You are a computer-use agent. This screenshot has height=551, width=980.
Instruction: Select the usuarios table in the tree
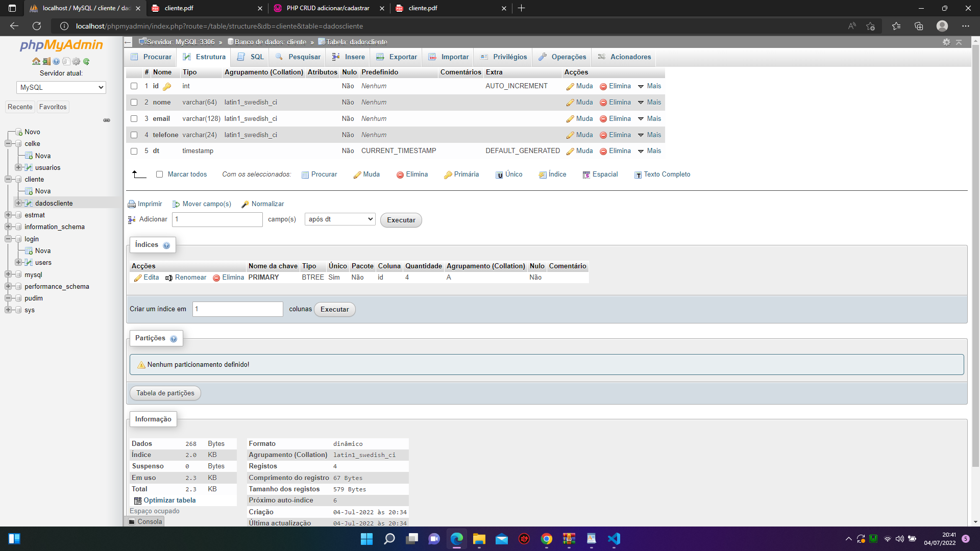click(47, 168)
